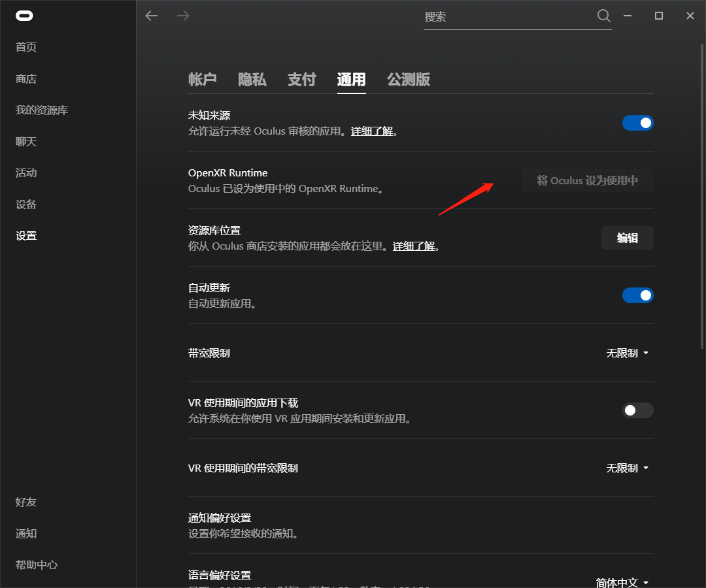Maximize the Oculus window
Screen dimensions: 706x588
click(659, 16)
